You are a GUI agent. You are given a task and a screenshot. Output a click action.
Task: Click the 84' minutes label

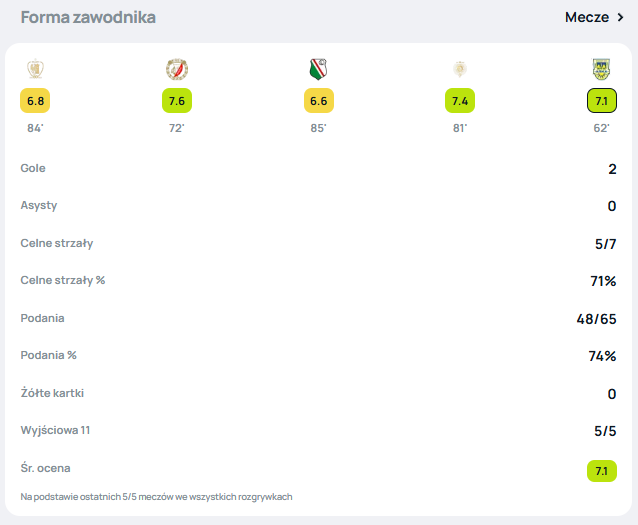pyautogui.click(x=35, y=128)
